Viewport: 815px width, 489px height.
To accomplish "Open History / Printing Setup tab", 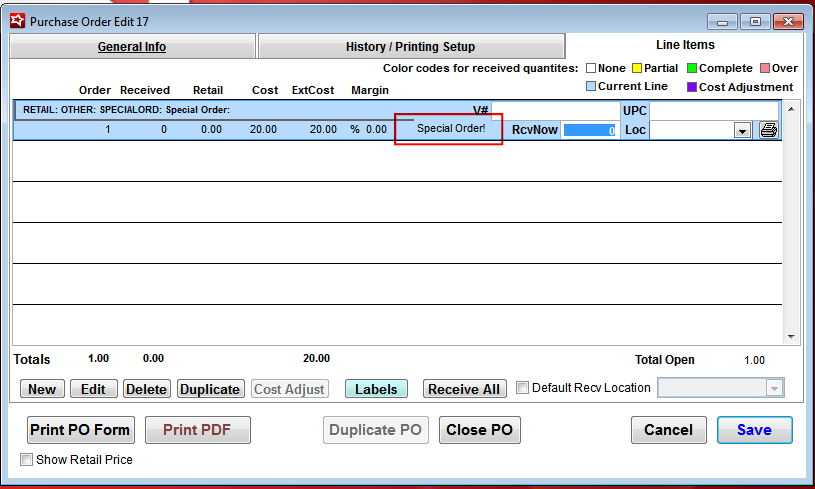I will click(411, 47).
